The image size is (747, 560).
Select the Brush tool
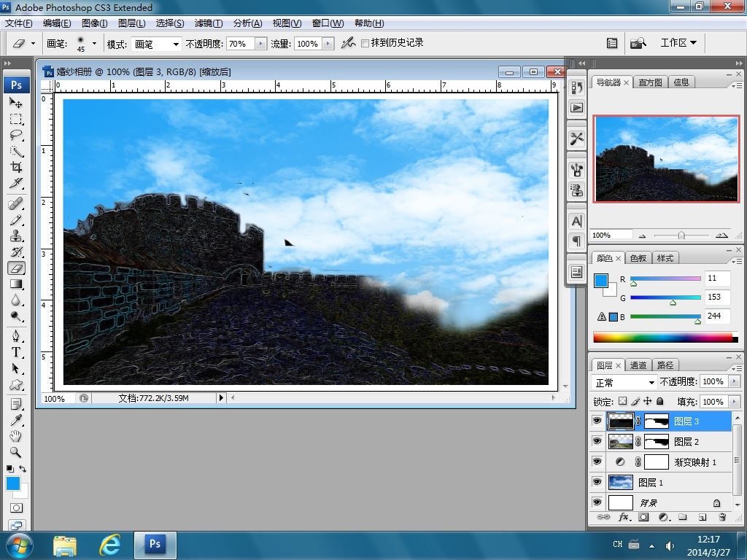tap(16, 220)
